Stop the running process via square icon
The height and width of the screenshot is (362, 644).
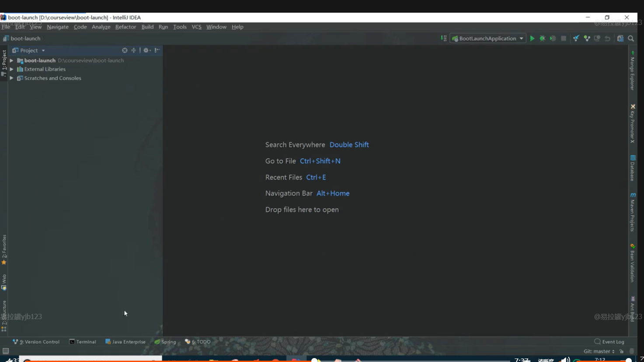tap(564, 39)
